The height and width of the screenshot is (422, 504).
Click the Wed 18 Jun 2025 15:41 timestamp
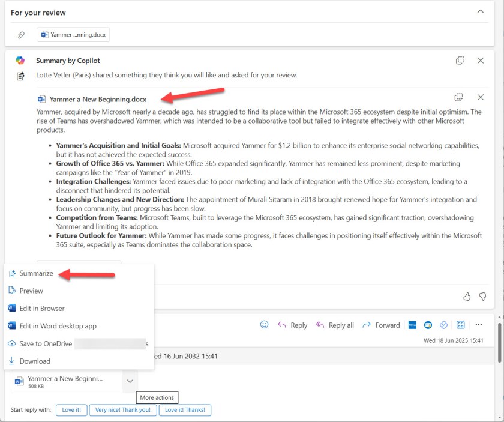coord(453,340)
